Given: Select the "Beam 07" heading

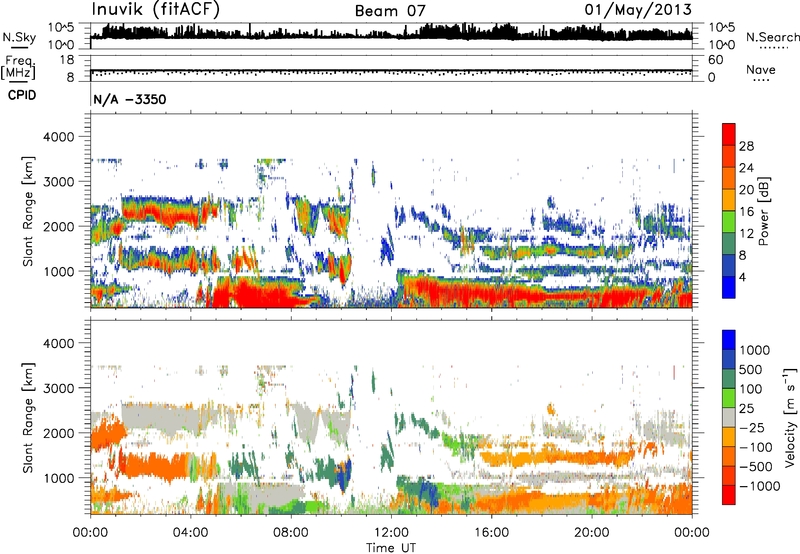Looking at the screenshot, I should pyautogui.click(x=390, y=11).
